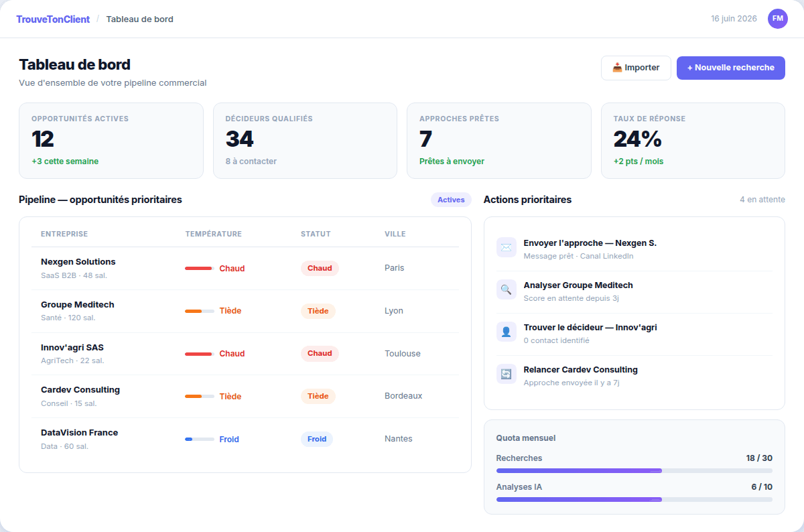Click the Analyses IA quota progress bar
This screenshot has height=532, width=804.
(x=634, y=500)
